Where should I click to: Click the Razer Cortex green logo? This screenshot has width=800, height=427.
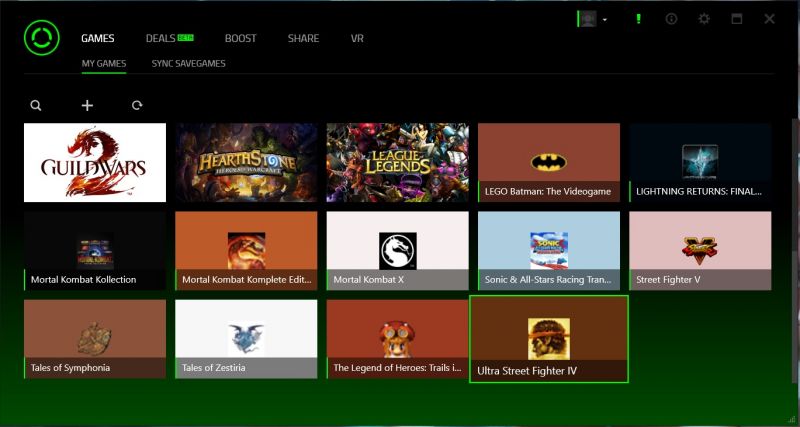(41, 38)
